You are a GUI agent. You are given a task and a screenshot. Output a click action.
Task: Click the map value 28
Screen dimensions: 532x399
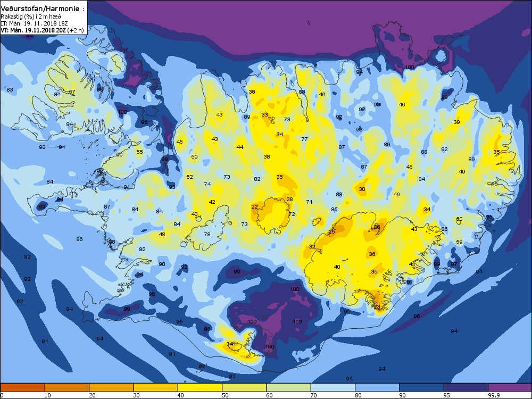[289, 199]
